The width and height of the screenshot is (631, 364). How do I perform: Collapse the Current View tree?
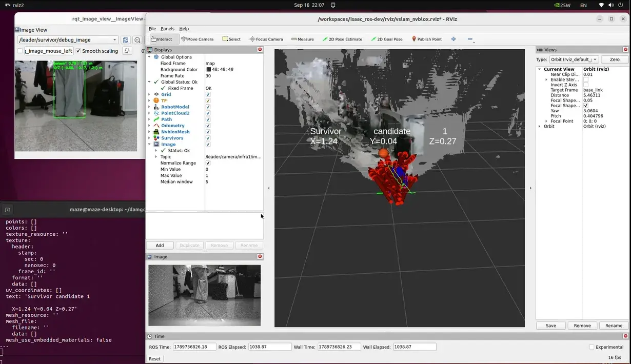[x=540, y=69]
